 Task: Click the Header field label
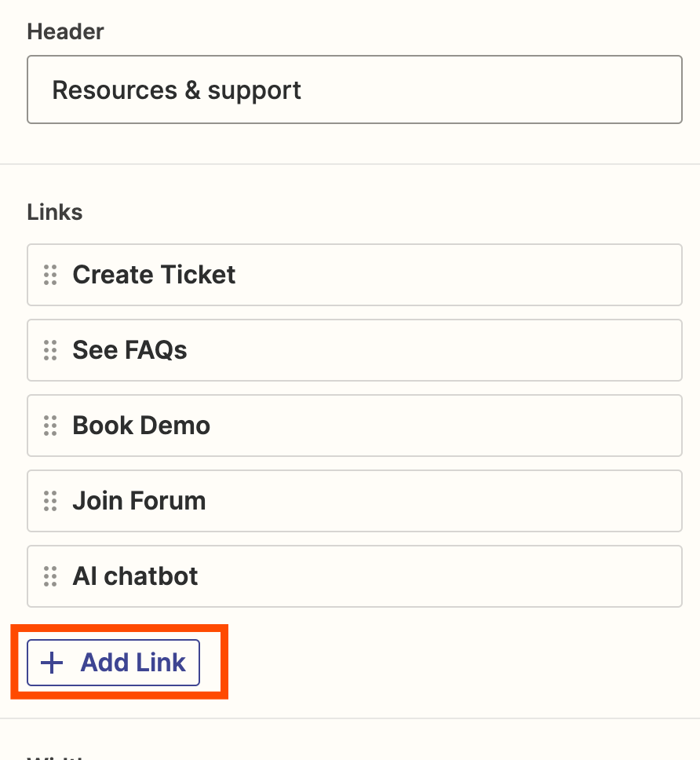65,31
